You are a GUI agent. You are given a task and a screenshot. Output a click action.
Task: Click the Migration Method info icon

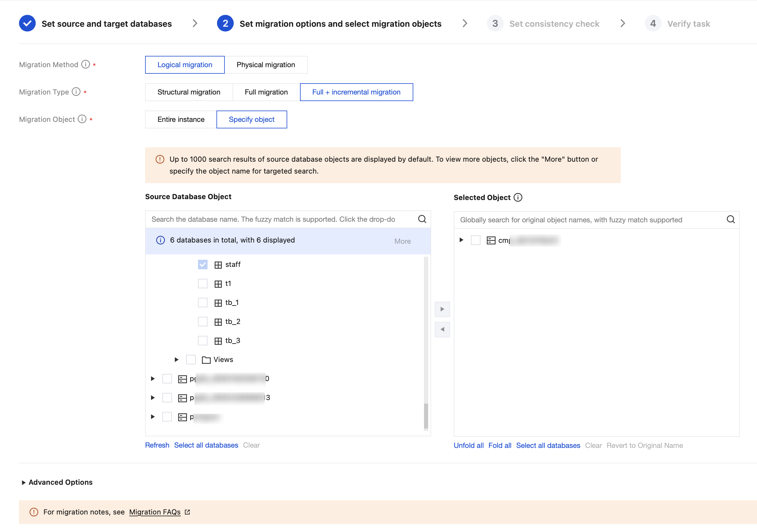pyautogui.click(x=85, y=64)
